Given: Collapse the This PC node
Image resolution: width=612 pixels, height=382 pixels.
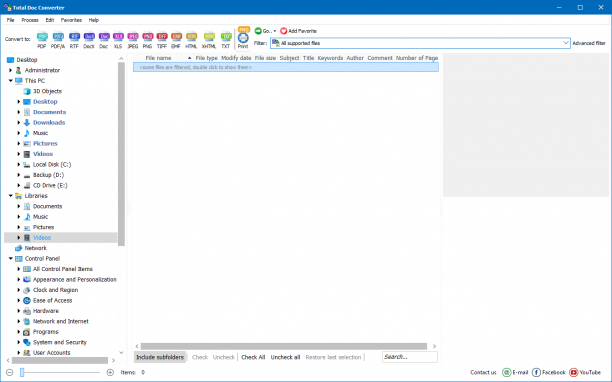Looking at the screenshot, I should point(11,80).
